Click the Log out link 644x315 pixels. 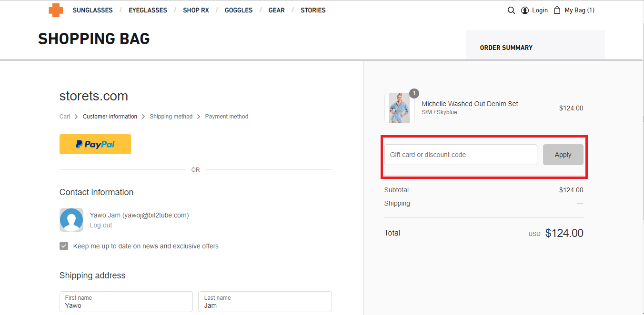101,225
